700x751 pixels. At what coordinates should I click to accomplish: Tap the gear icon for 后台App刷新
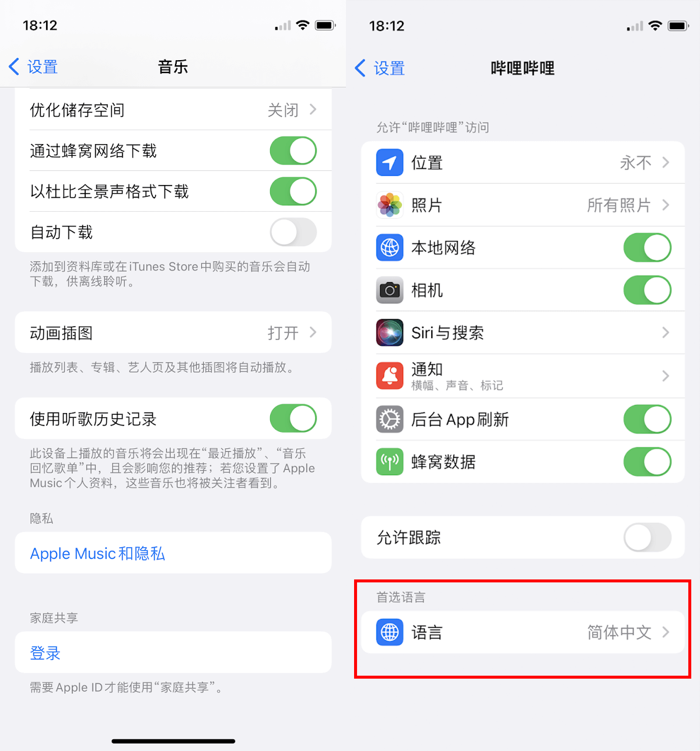click(390, 419)
